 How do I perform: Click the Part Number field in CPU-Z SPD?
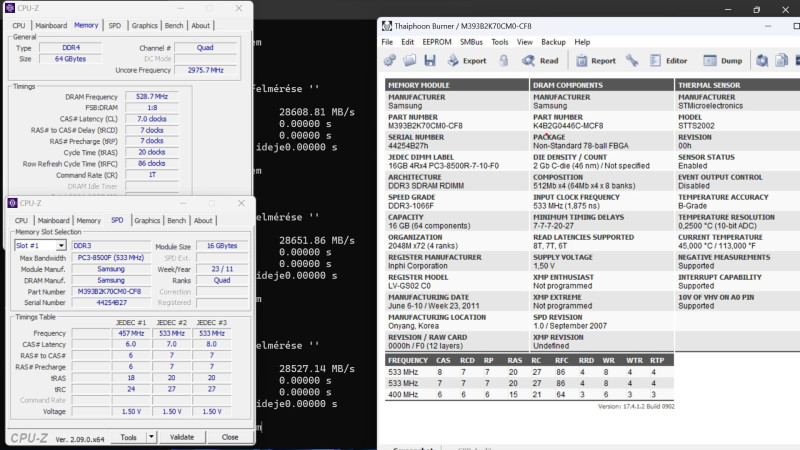pos(111,291)
